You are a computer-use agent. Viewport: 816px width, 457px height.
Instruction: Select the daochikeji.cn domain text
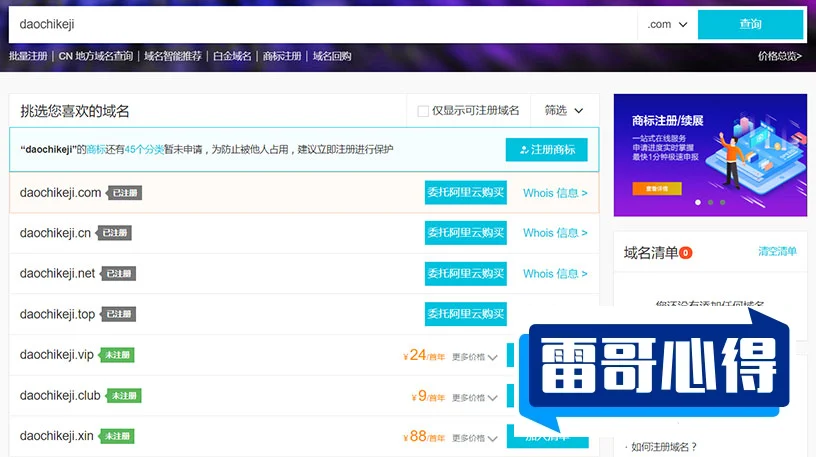[x=55, y=233]
